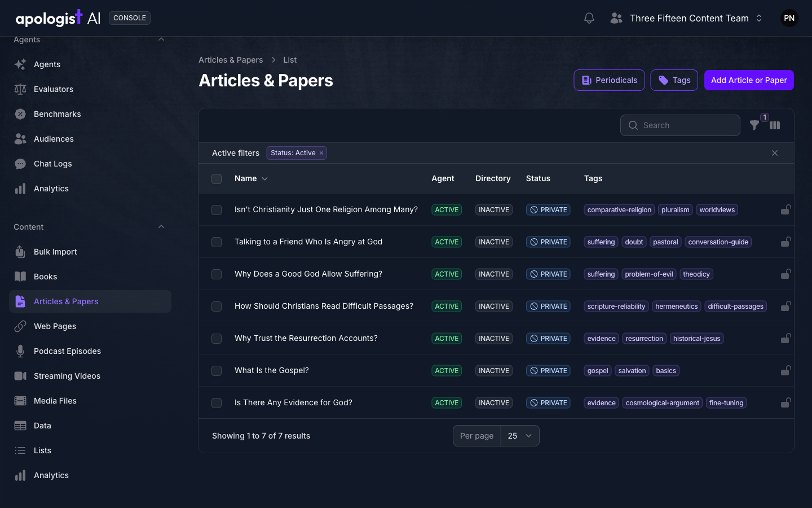Open Analytics under Content section
The height and width of the screenshot is (508, 812).
(90, 475)
